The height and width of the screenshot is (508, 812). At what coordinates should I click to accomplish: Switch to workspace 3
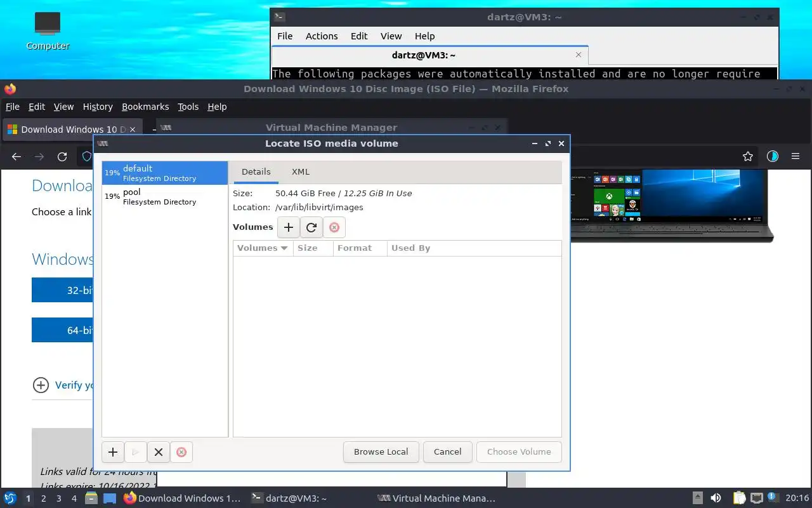pyautogui.click(x=59, y=498)
